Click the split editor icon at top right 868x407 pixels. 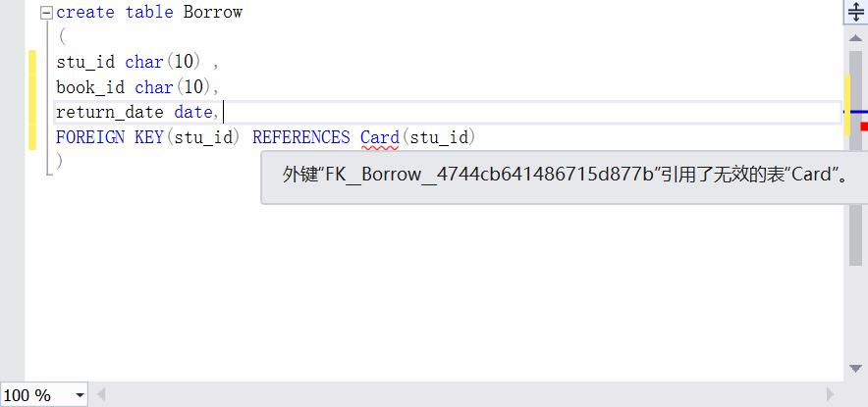pos(856,12)
